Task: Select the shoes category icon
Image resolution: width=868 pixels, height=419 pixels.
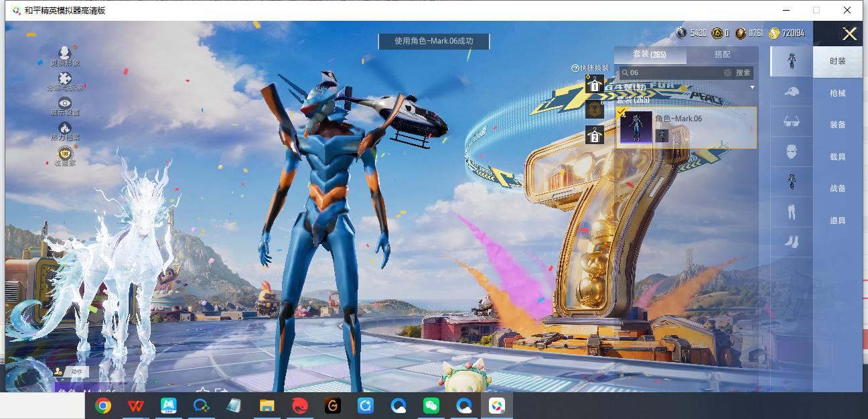Action: point(791,242)
